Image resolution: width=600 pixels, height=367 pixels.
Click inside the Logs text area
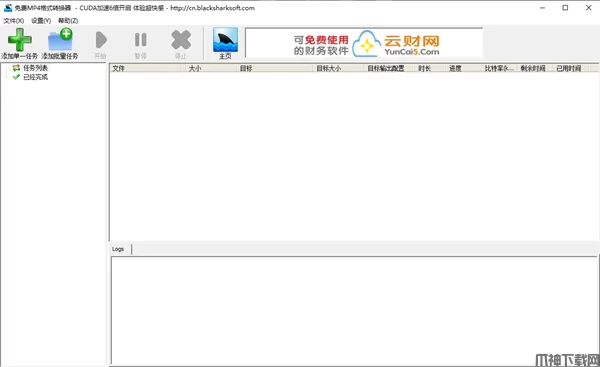pos(354,310)
